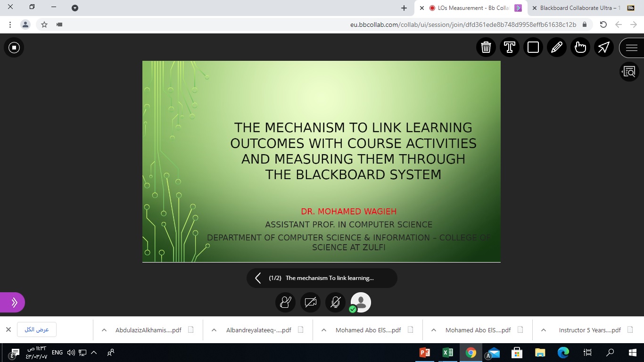Select the Shapes rectangle tool
Image resolution: width=644 pixels, height=362 pixels.
533,47
